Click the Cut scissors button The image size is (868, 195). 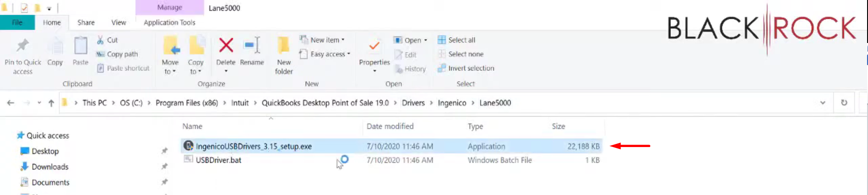(107, 40)
